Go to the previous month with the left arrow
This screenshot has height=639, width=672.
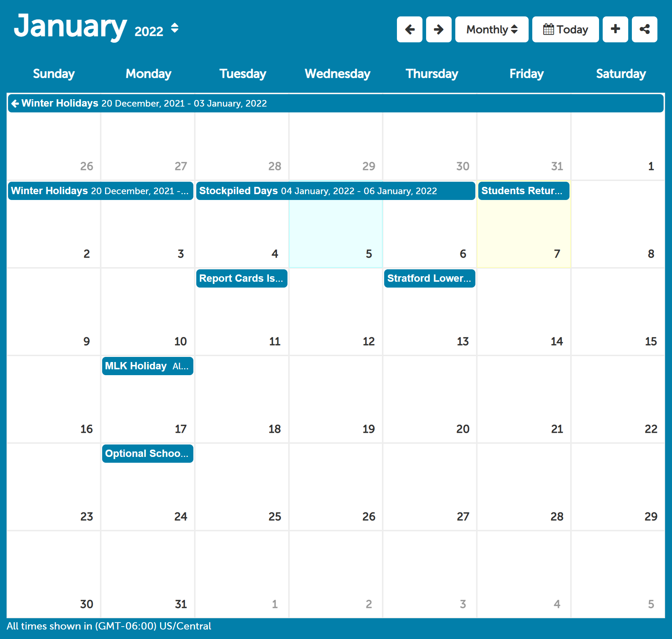pos(409,29)
